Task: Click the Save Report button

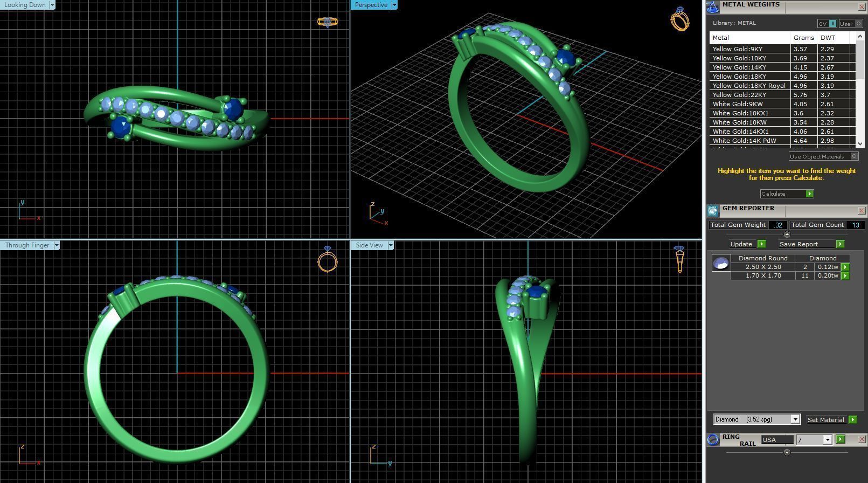Action: point(806,244)
